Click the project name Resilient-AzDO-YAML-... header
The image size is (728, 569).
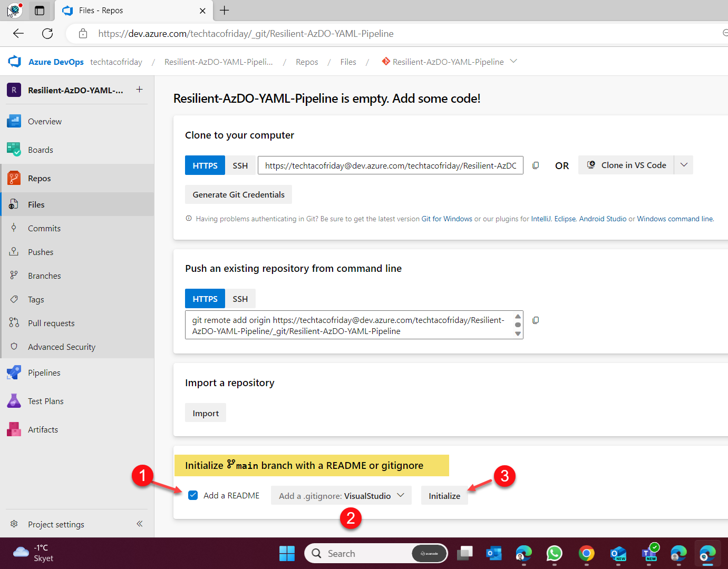75,90
